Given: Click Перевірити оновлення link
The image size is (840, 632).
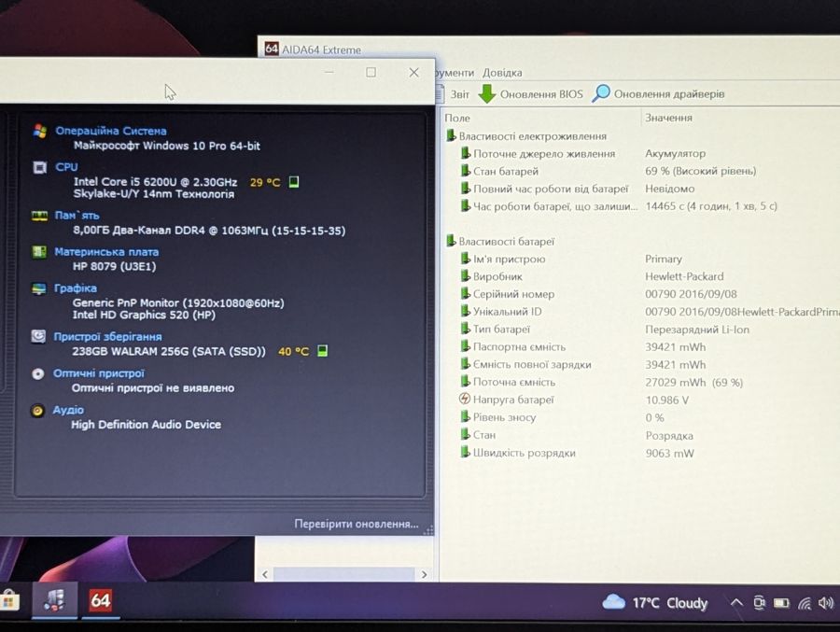Looking at the screenshot, I should click(357, 524).
